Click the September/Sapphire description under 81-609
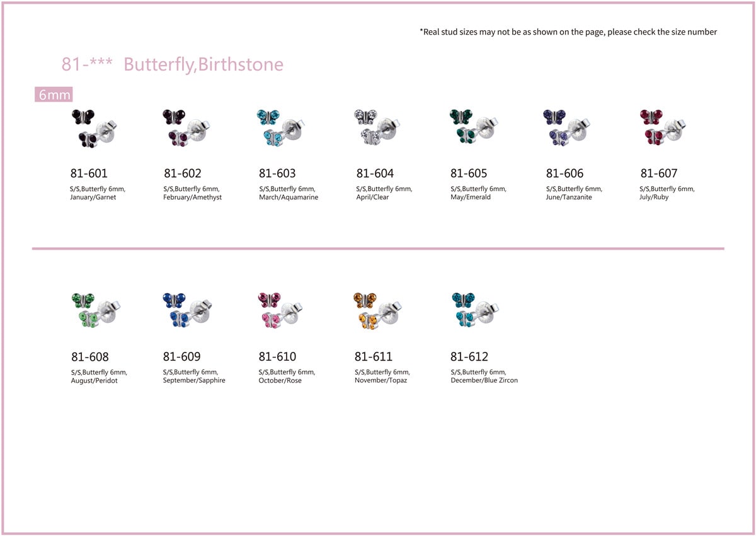This screenshot has width=756, height=536. click(194, 380)
